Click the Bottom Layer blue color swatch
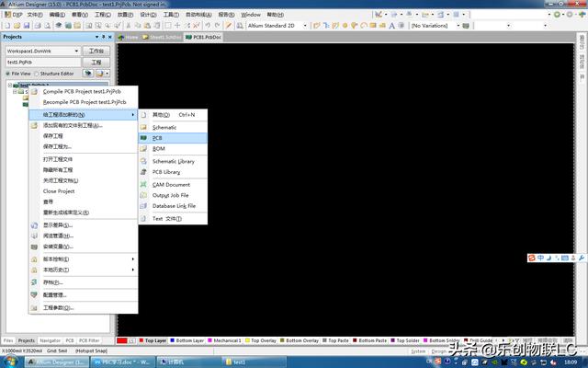Viewport: 588px width, 368px height. point(173,340)
